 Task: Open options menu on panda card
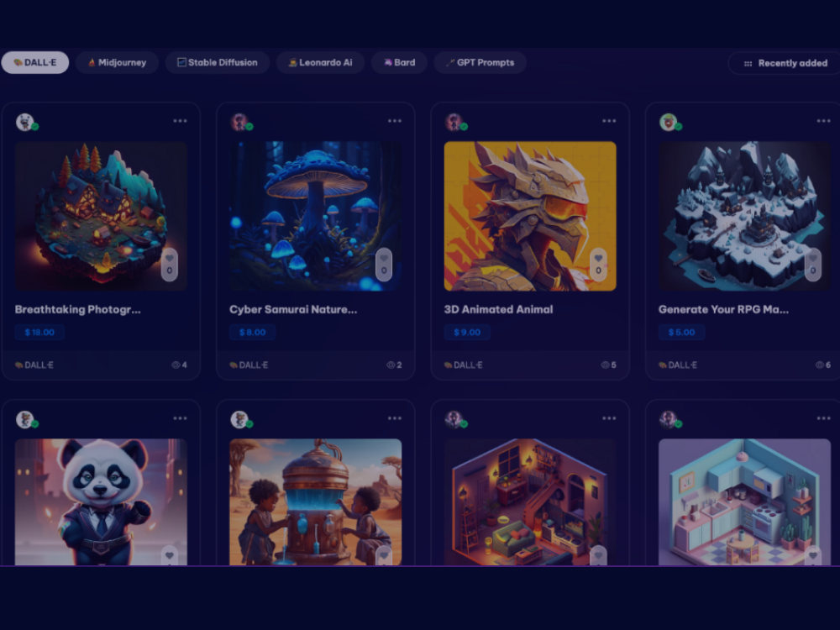click(180, 418)
